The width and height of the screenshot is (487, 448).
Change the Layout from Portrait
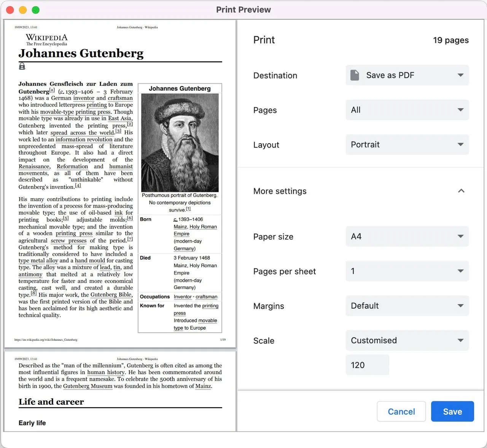point(407,145)
